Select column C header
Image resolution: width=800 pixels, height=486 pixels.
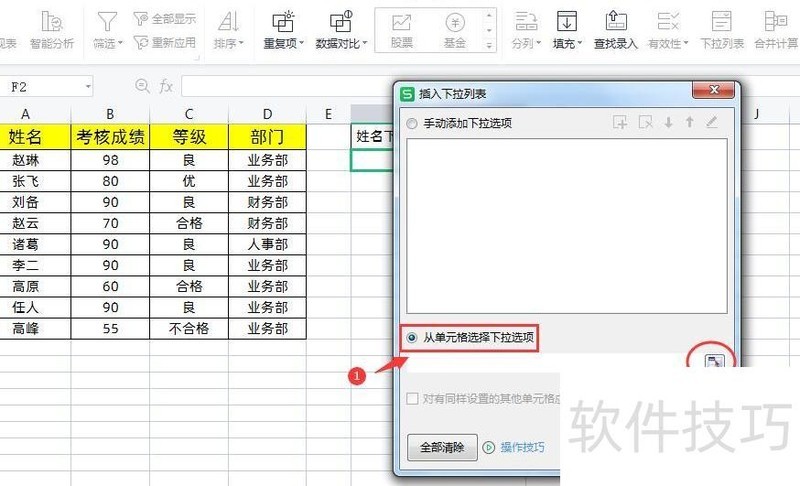pyautogui.click(x=189, y=114)
